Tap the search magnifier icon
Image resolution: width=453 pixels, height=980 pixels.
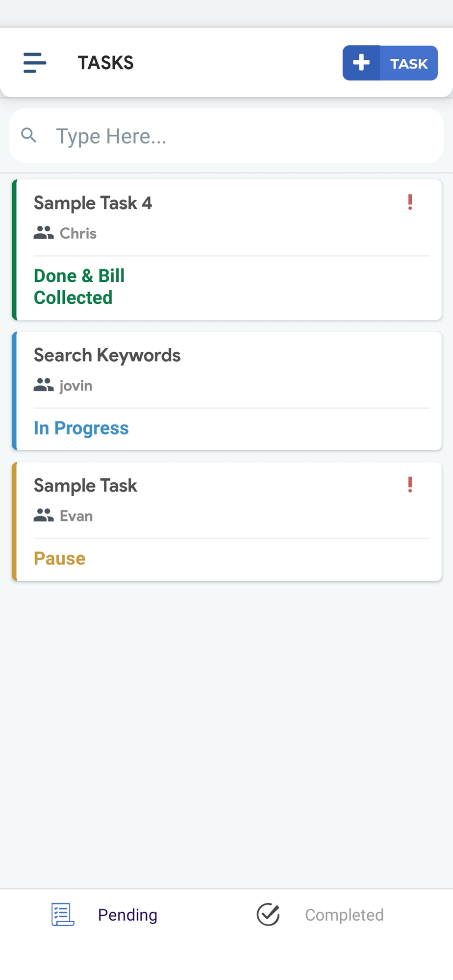point(29,135)
